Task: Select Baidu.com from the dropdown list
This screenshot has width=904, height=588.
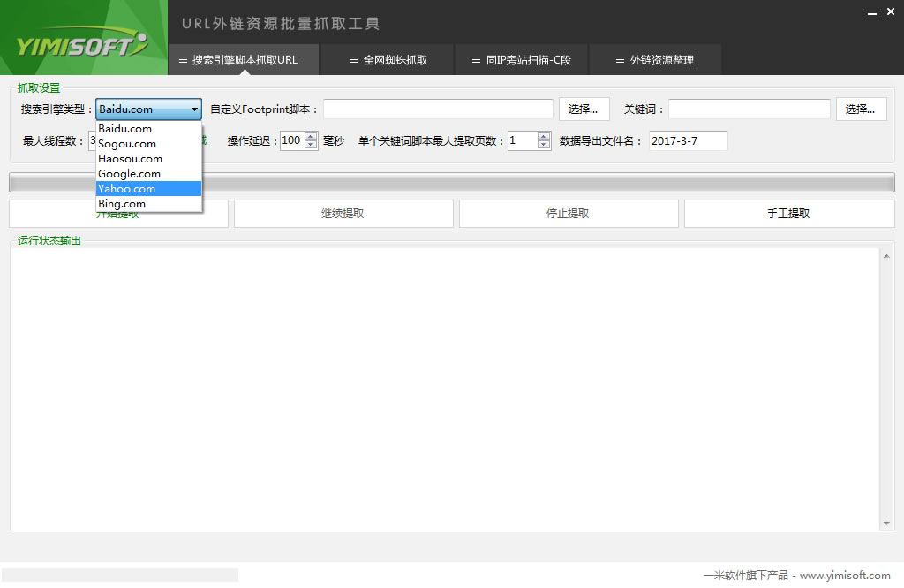Action: click(148, 129)
